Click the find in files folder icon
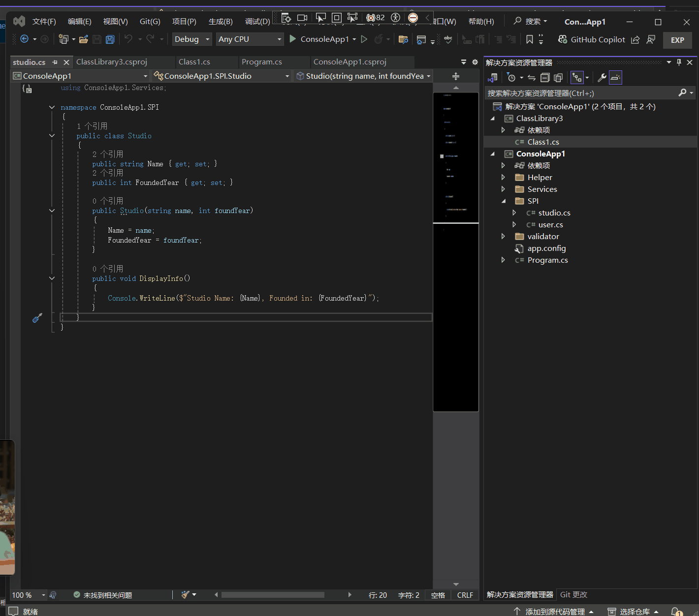The width and height of the screenshot is (699, 616). pyautogui.click(x=403, y=39)
